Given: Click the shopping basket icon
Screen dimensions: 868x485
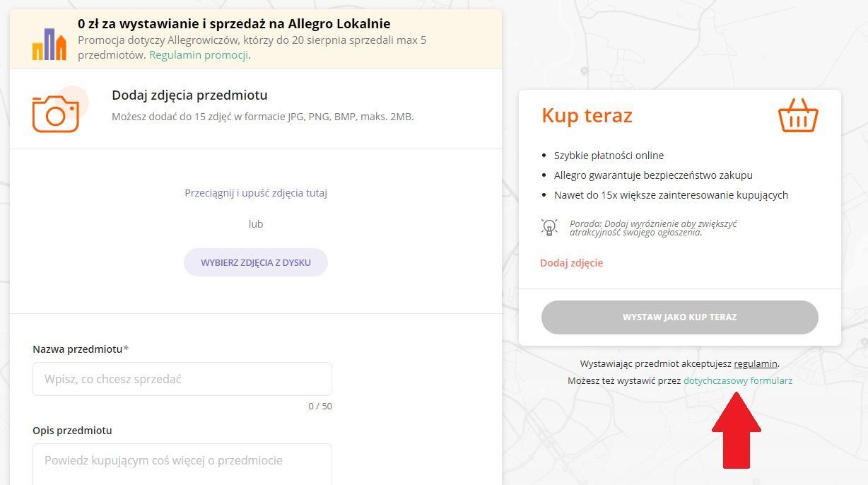Looking at the screenshot, I should [798, 116].
